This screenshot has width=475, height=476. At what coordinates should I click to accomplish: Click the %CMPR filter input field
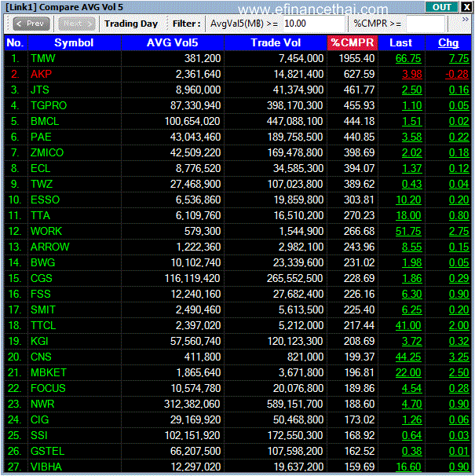coord(425,24)
